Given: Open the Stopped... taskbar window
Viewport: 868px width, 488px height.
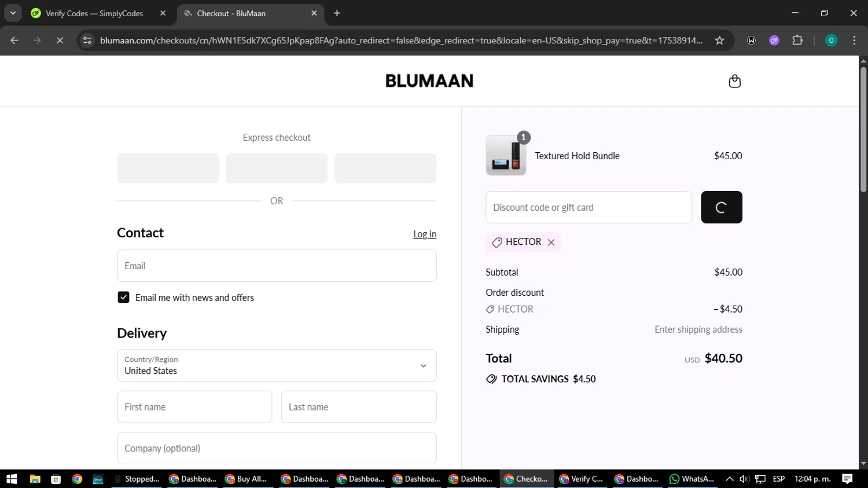Looking at the screenshot, I should (137, 479).
